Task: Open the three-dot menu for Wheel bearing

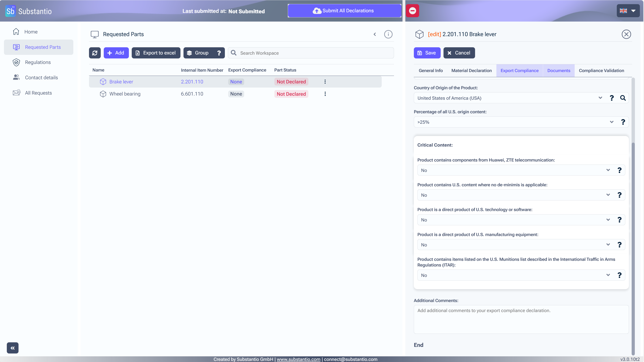Action: click(x=325, y=94)
